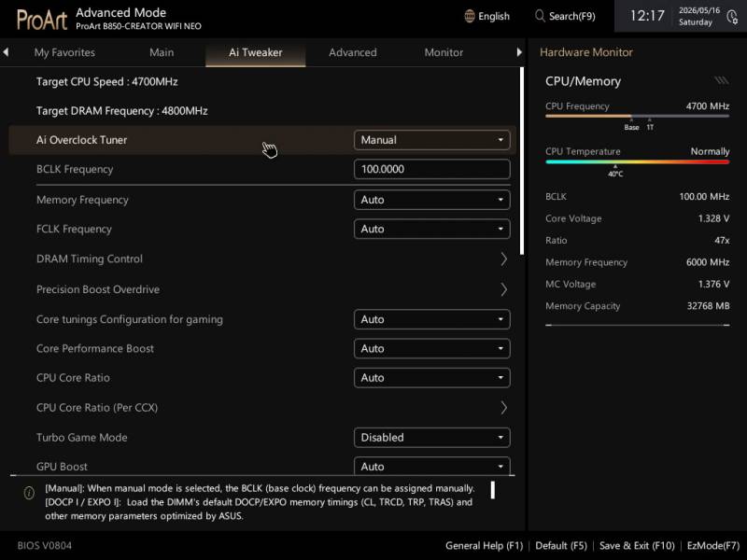
Task: Click Target CPU Speed : 4700MHz text
Action: click(x=106, y=82)
